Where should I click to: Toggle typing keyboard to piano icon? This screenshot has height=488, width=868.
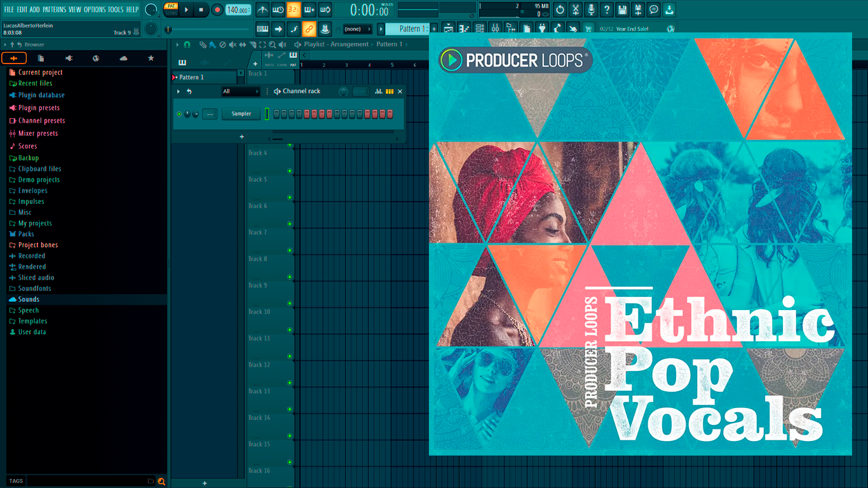[x=262, y=29]
